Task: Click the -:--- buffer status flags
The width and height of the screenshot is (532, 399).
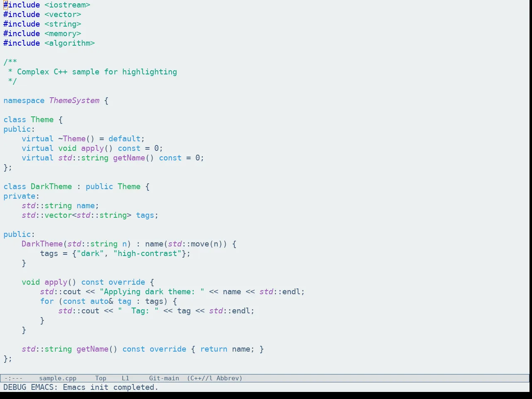Action: click(13, 378)
